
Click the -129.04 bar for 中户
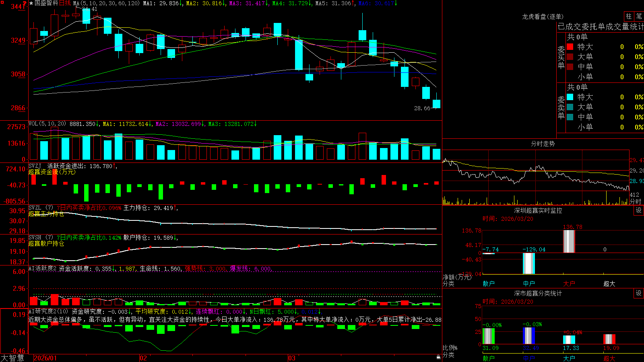point(529,263)
